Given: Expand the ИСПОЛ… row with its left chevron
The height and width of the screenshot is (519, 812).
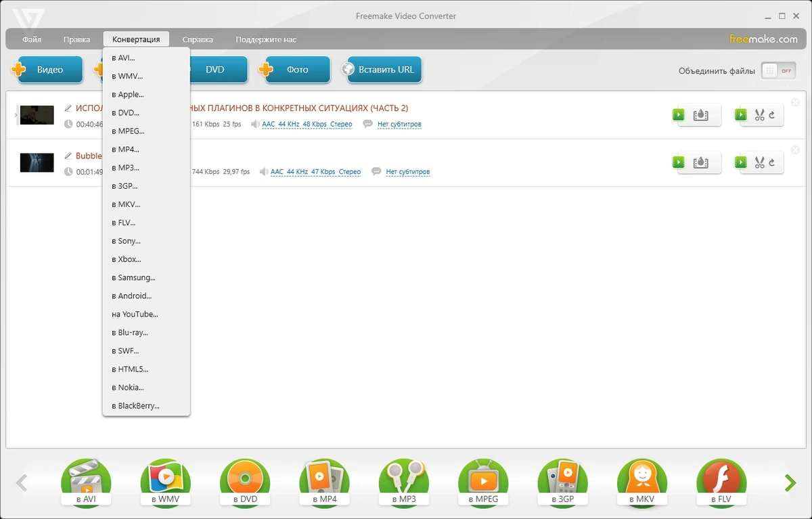Looking at the screenshot, I should (x=16, y=115).
